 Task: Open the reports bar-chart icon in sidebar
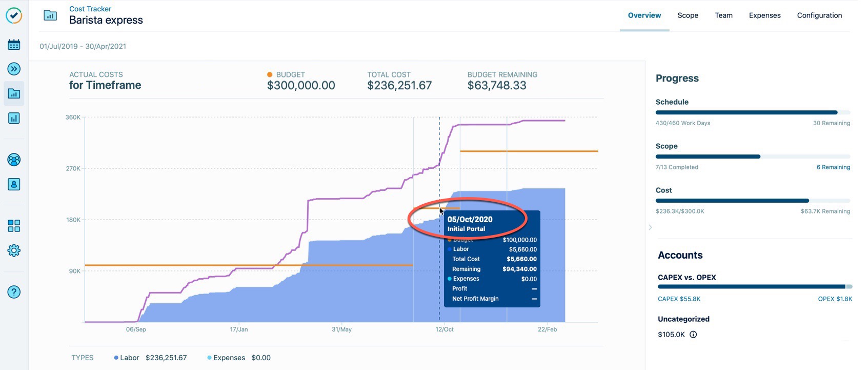click(x=13, y=118)
